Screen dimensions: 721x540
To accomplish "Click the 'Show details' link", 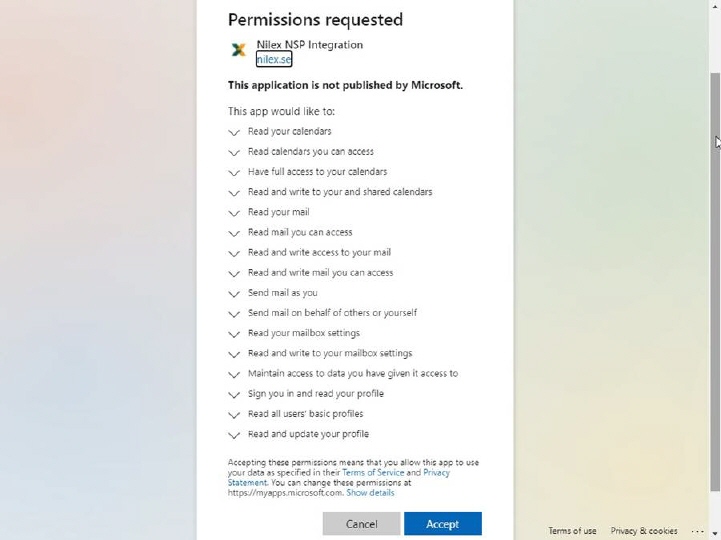I will pyautogui.click(x=370, y=492).
